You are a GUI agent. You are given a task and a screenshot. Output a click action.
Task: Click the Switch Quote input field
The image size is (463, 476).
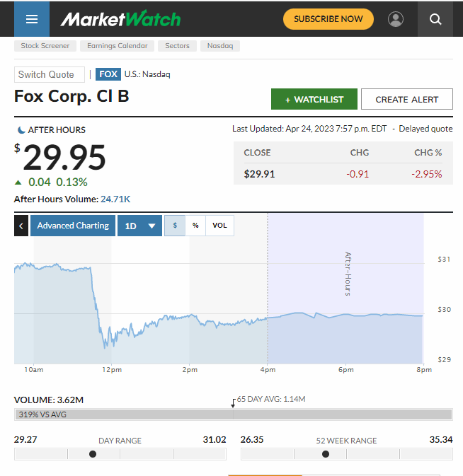point(50,74)
